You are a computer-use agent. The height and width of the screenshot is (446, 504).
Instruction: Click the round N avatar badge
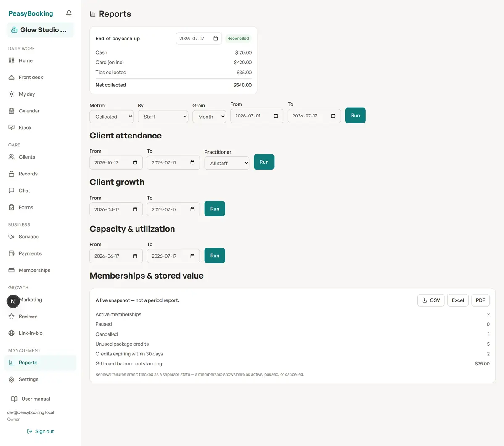13,301
